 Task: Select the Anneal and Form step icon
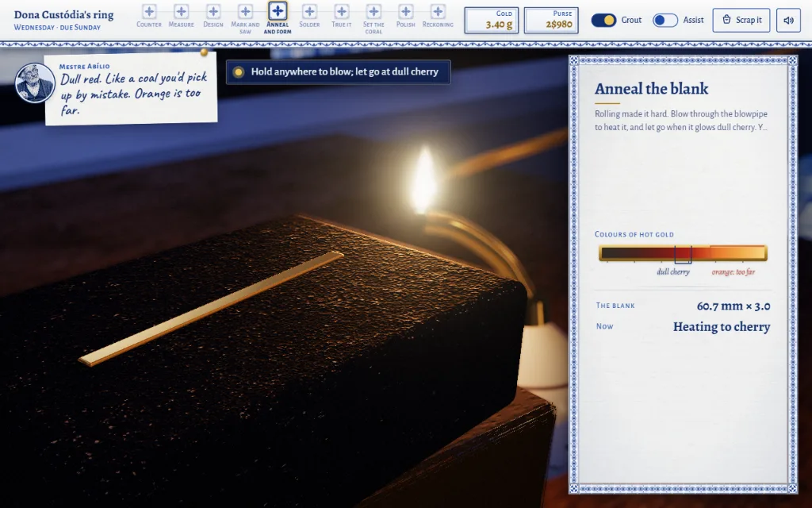point(278,10)
